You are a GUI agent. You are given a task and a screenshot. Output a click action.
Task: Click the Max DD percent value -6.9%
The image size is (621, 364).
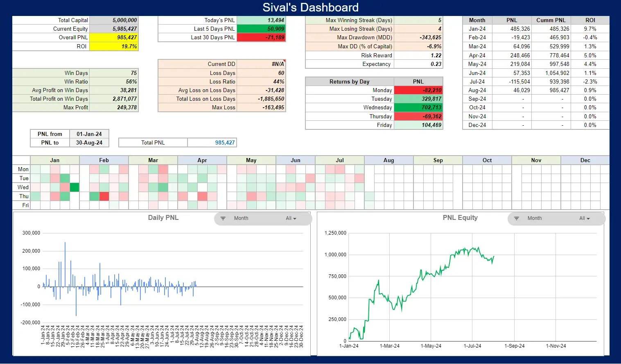click(418, 46)
